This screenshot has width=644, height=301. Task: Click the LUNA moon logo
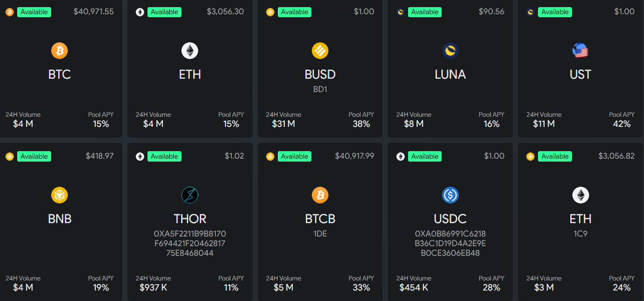point(450,51)
